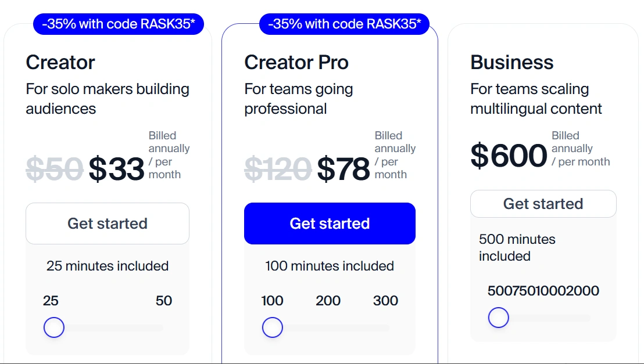Viewport: 644px width, 364px height.
Task: Click the Creator plan heading
Action: (x=60, y=62)
